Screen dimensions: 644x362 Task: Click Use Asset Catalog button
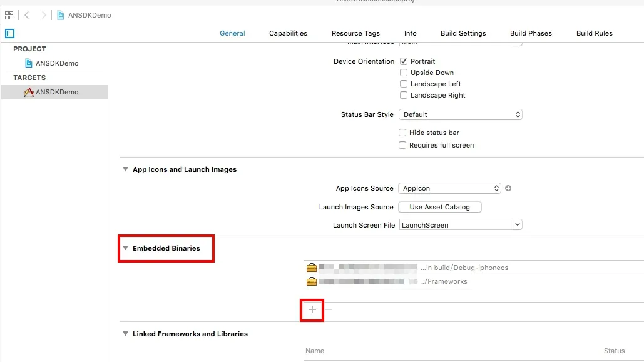[439, 208]
